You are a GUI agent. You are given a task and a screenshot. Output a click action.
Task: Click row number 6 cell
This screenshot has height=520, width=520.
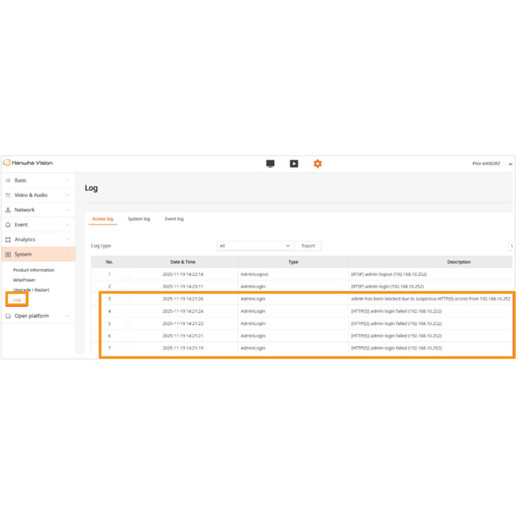click(x=109, y=336)
